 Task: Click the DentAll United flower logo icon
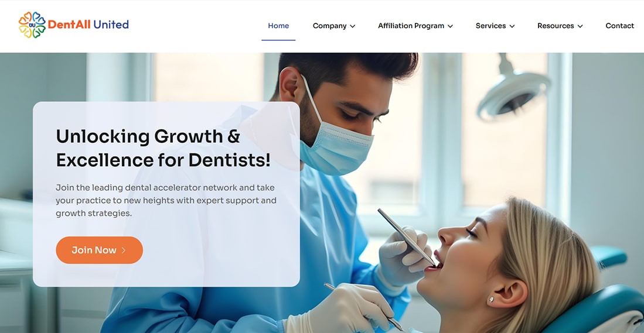point(32,25)
